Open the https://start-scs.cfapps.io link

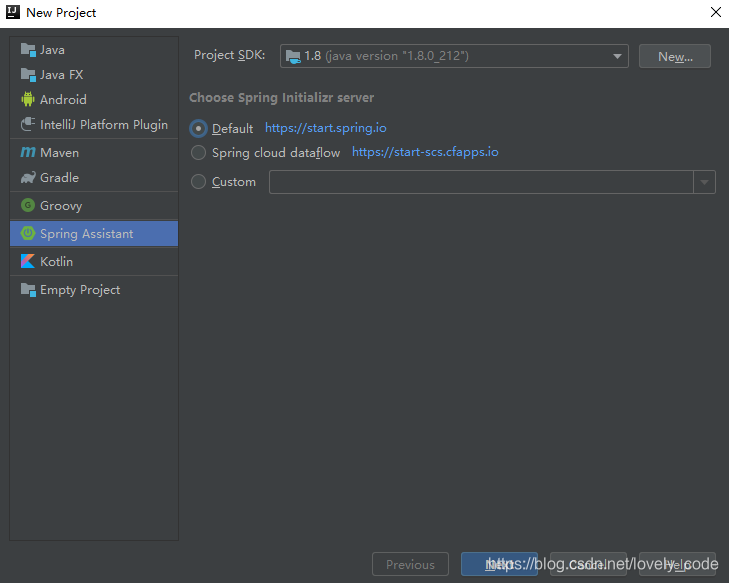coord(425,152)
